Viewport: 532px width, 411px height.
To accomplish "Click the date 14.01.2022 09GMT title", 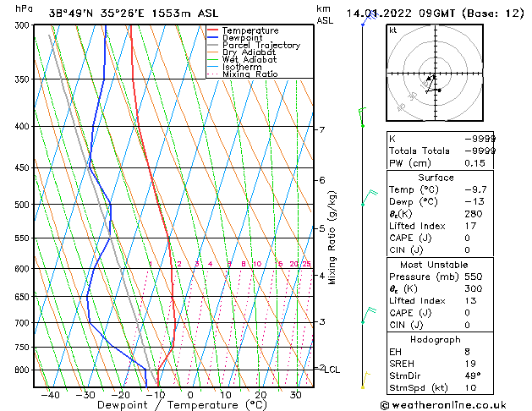I will point(400,14).
